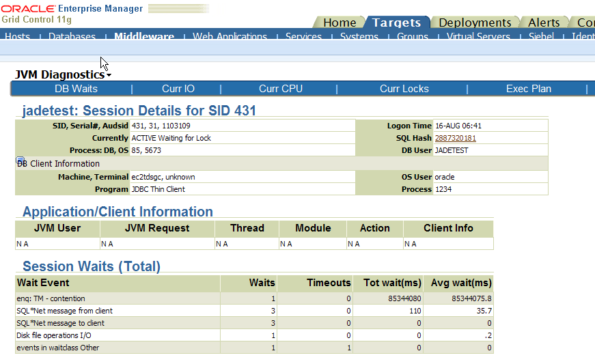Image resolution: width=595 pixels, height=364 pixels.
Task: Open Exec Plan view
Action: coord(528,89)
